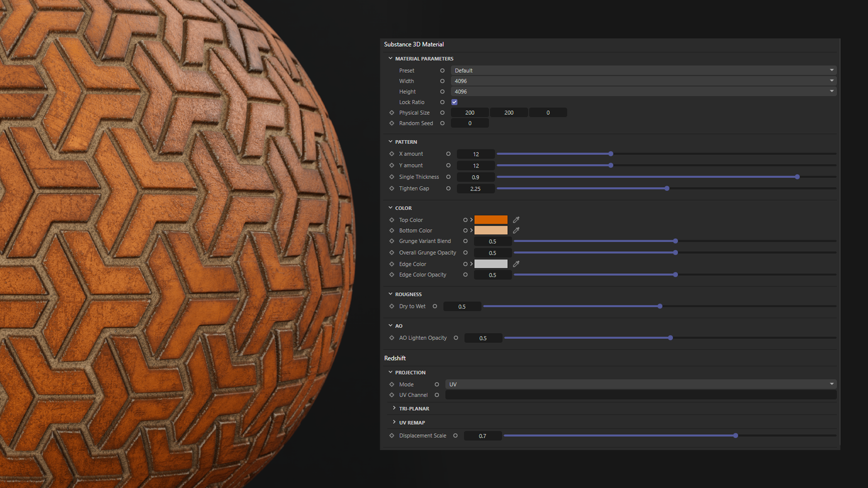Click keyframe diamond beside Single Thickness
This screenshot has height=488, width=868.
pyautogui.click(x=392, y=177)
